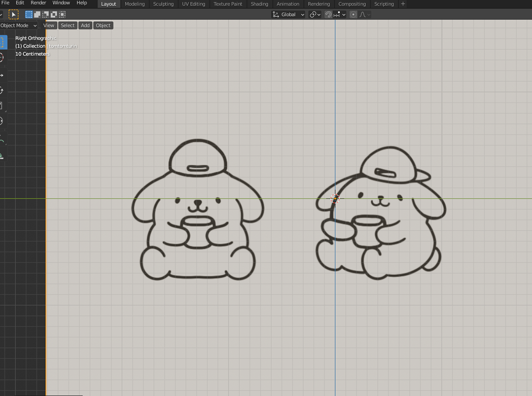532x396 pixels.
Task: Open the File menu
Action: click(5, 3)
